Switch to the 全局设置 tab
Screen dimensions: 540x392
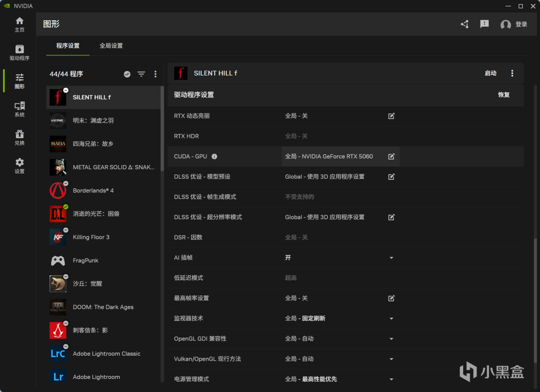tap(111, 46)
